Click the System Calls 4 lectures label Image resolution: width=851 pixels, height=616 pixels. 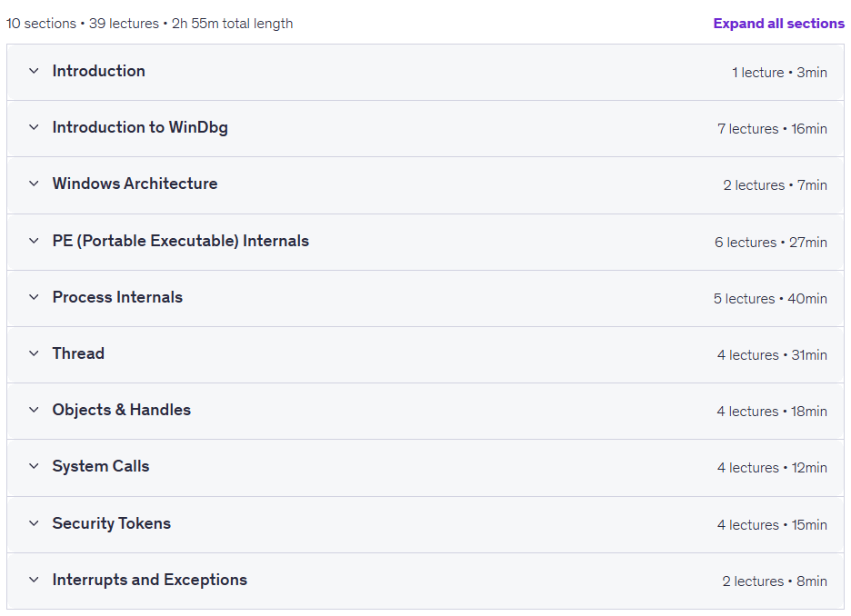click(748, 467)
